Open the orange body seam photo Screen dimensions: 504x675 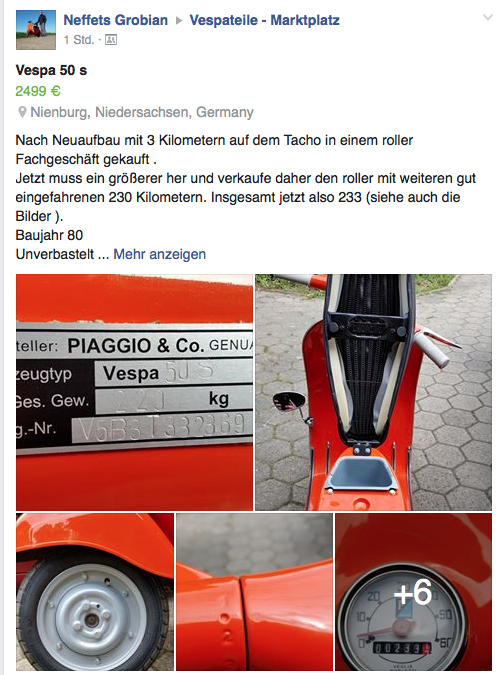(x=254, y=591)
